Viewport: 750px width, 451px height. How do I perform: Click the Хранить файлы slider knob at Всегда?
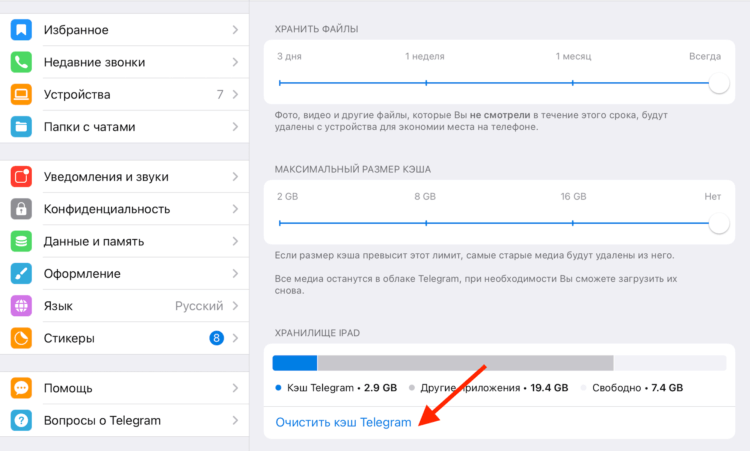pyautogui.click(x=718, y=83)
